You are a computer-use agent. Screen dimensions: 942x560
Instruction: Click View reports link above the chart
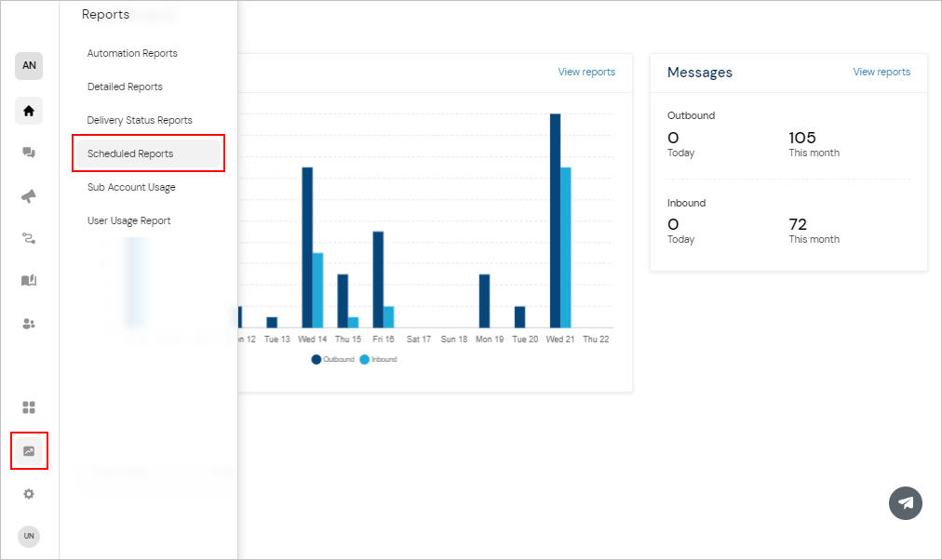point(586,72)
